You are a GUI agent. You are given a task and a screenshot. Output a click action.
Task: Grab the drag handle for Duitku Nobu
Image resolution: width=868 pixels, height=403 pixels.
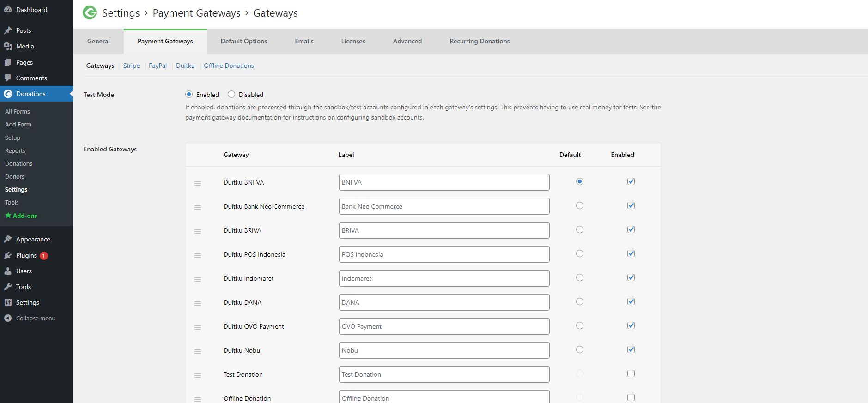pyautogui.click(x=198, y=351)
